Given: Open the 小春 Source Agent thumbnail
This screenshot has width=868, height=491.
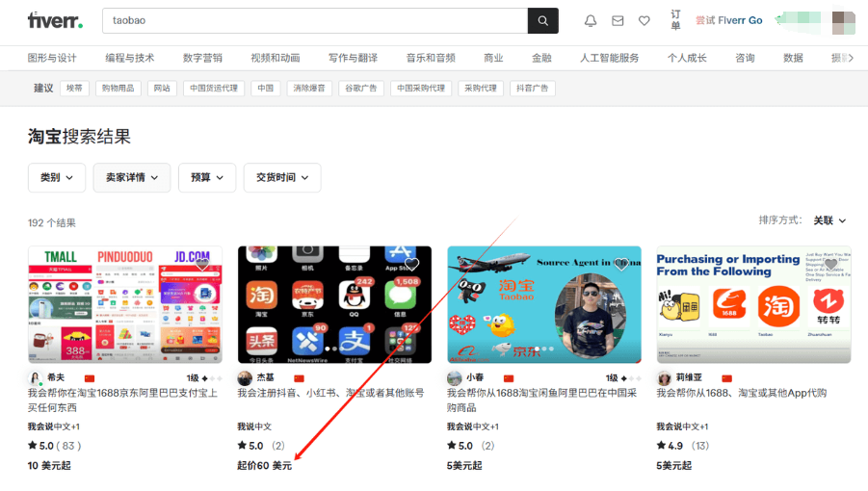Looking at the screenshot, I should 543,304.
